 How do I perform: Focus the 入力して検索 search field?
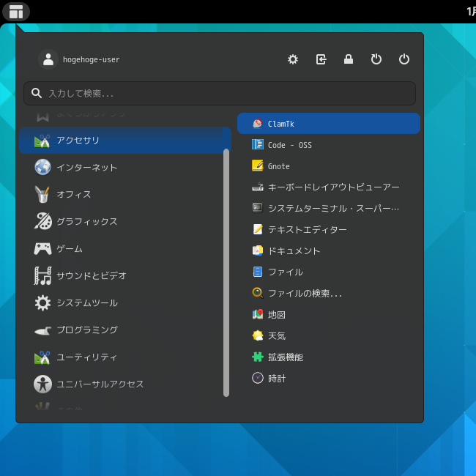click(220, 94)
